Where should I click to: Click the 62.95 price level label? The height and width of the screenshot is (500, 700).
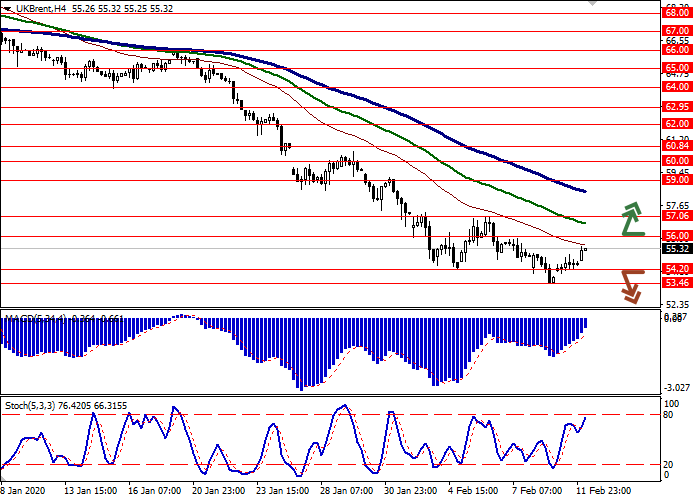pos(677,107)
